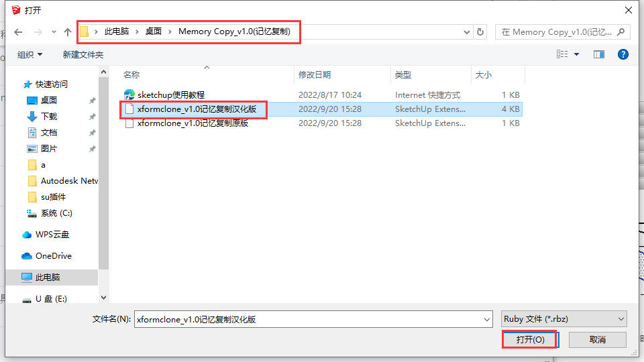Screen dimensions: 644x362
Task: Open Autodesk Netv folder in sidebar
Action: click(69, 181)
